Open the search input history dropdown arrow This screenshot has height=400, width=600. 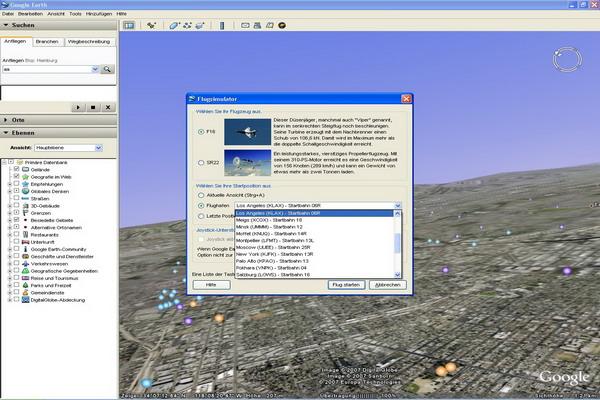(x=95, y=69)
